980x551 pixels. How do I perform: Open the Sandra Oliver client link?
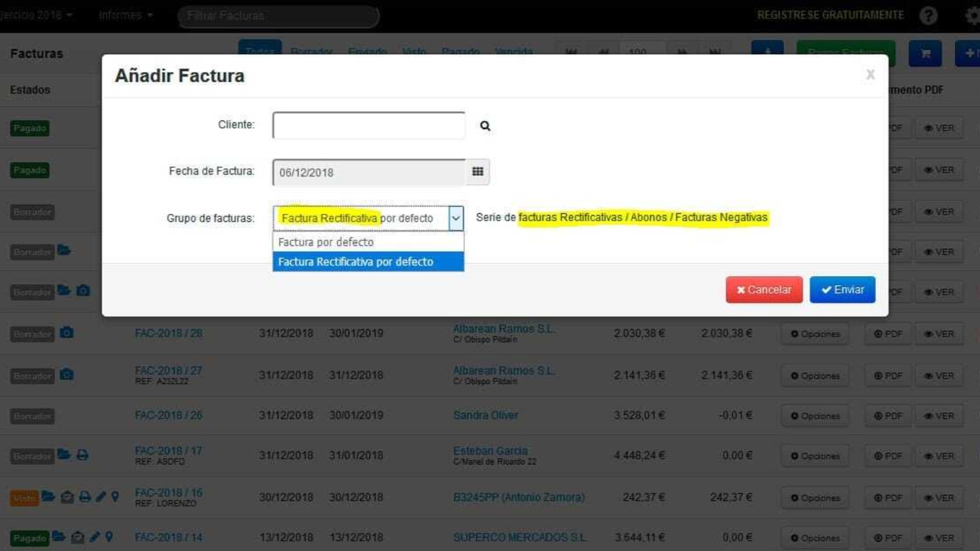485,415
